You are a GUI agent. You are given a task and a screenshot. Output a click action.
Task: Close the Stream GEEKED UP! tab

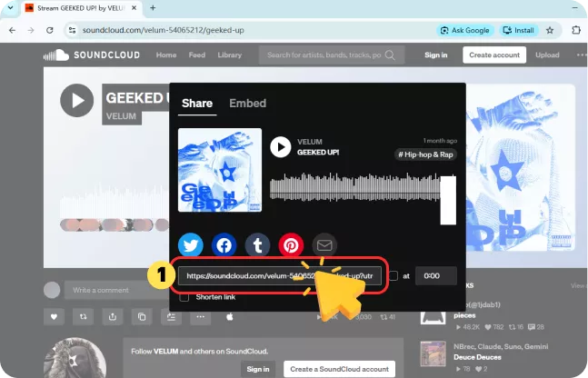(x=134, y=8)
